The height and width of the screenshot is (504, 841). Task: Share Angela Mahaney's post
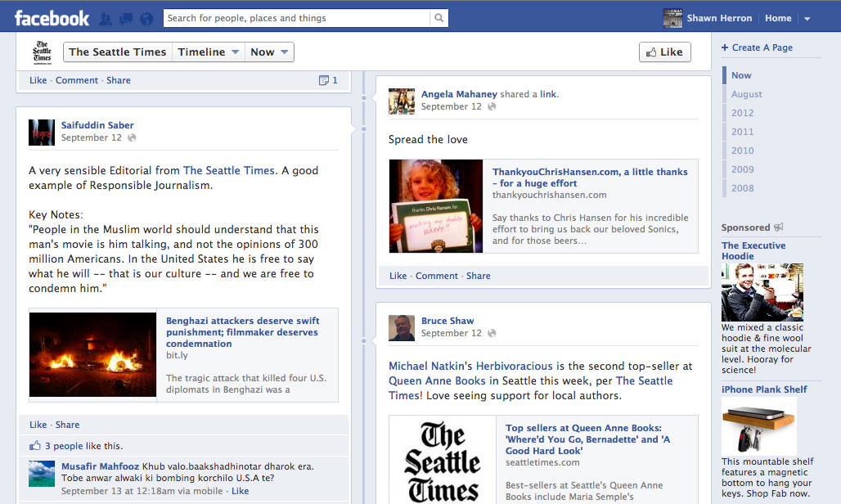(x=479, y=276)
